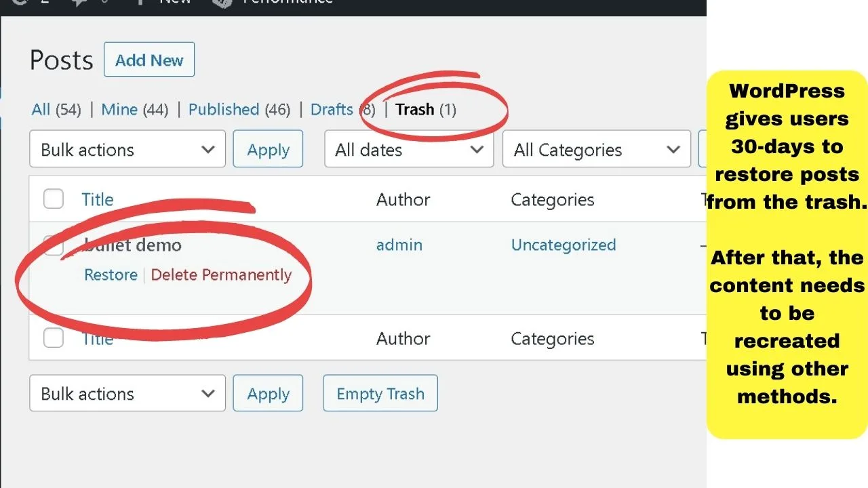
Task: Click the Empty Trash button
Action: [380, 393]
